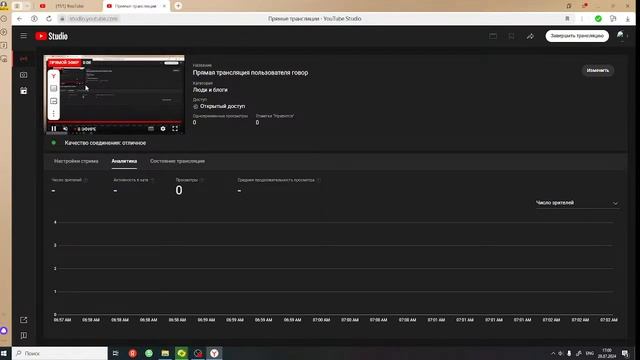
Task: Click the YouTube Studio logo
Action: click(x=51, y=36)
